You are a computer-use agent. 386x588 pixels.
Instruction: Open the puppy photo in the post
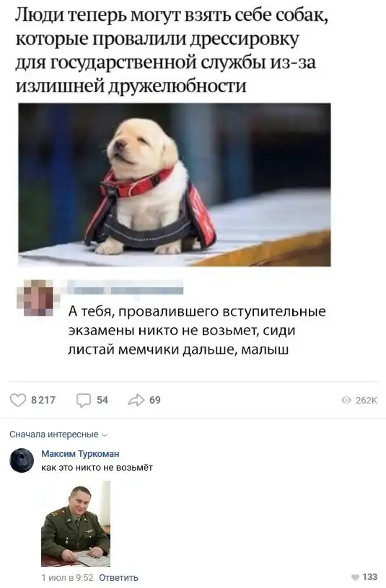pyautogui.click(x=175, y=184)
